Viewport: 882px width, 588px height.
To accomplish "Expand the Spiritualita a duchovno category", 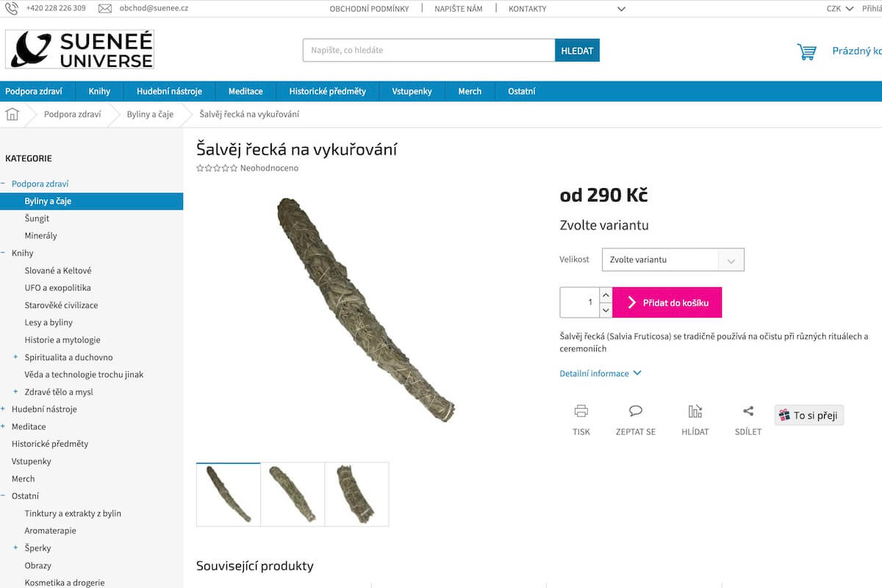I will tap(15, 357).
